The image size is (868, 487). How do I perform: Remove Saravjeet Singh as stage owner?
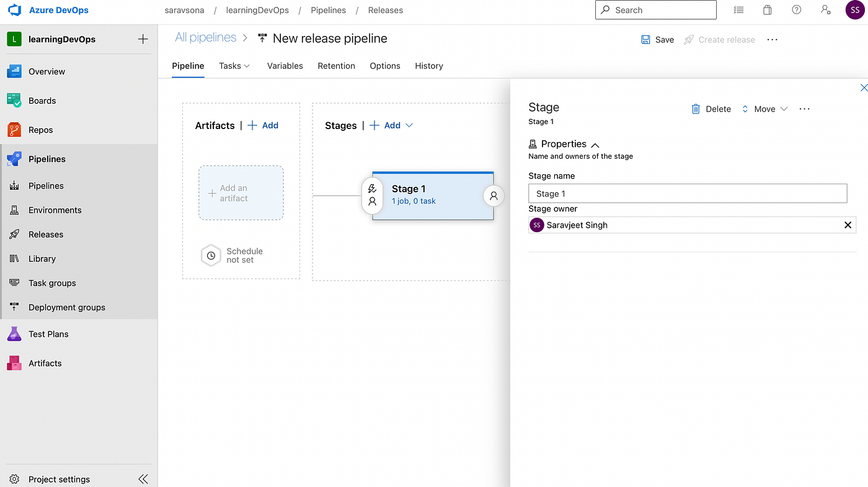coord(848,225)
